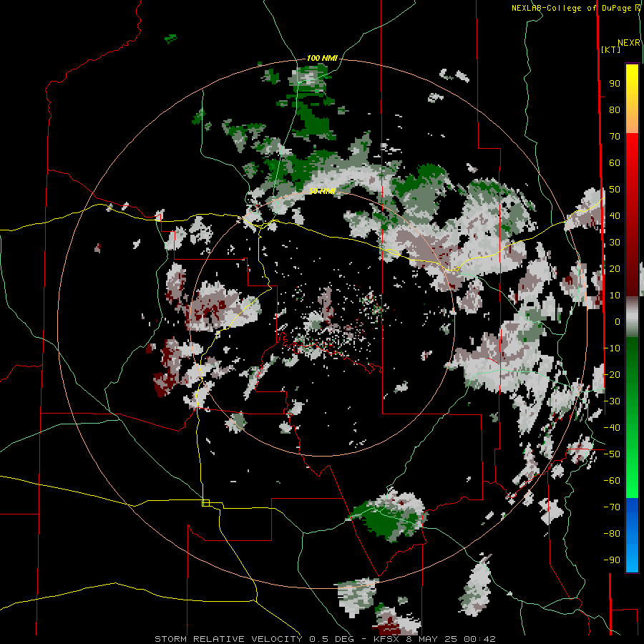The height and width of the screenshot is (644, 644).
Task: Click the -90 value on velocity scale
Action: [x=612, y=560]
